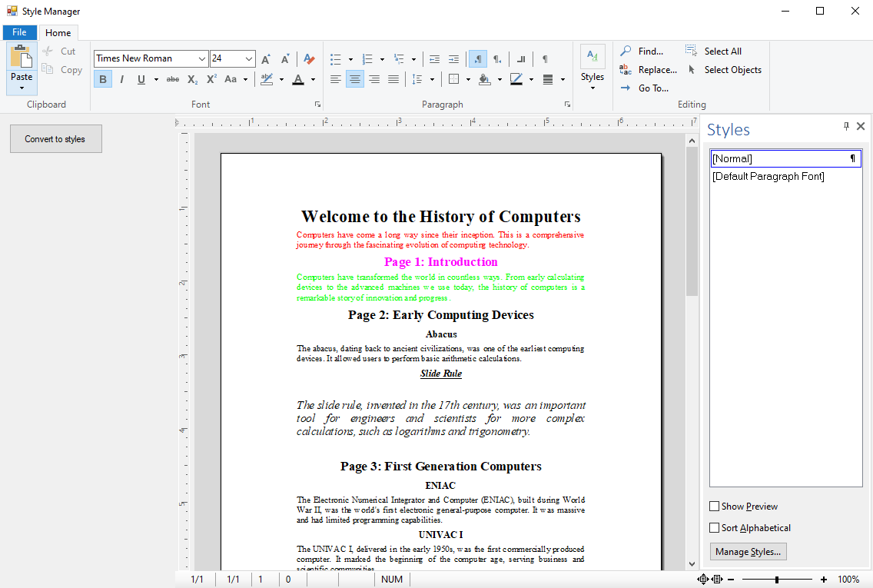Justify paragraph text
Screen dimensions: 873x588
[x=393, y=79]
